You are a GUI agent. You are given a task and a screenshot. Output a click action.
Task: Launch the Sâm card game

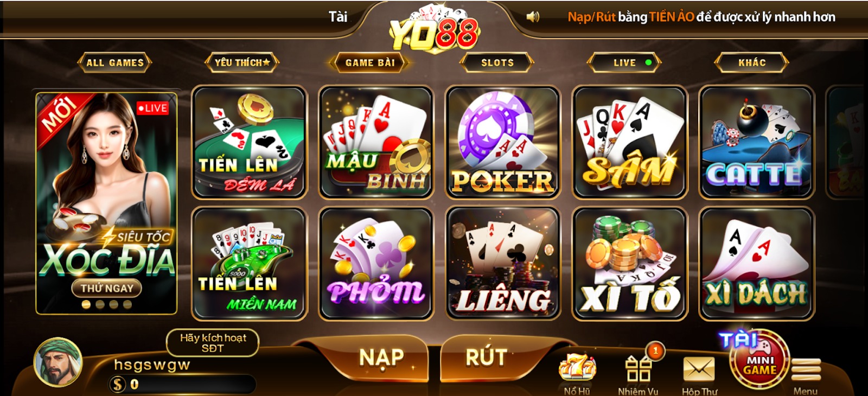tap(629, 142)
